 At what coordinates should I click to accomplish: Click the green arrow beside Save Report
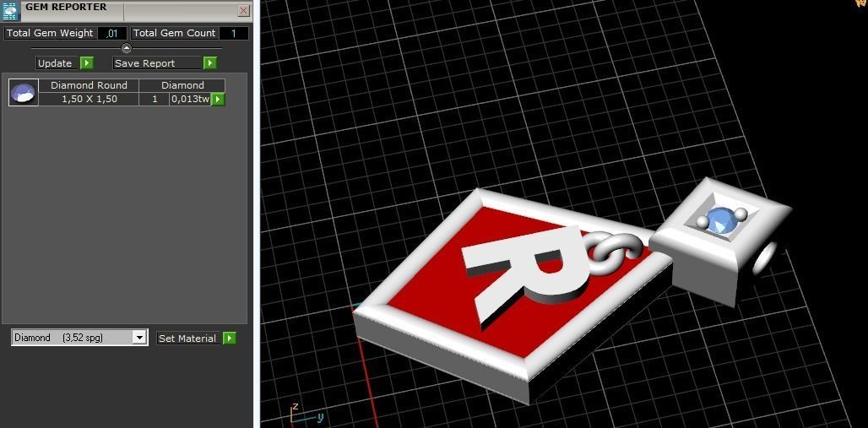point(209,63)
